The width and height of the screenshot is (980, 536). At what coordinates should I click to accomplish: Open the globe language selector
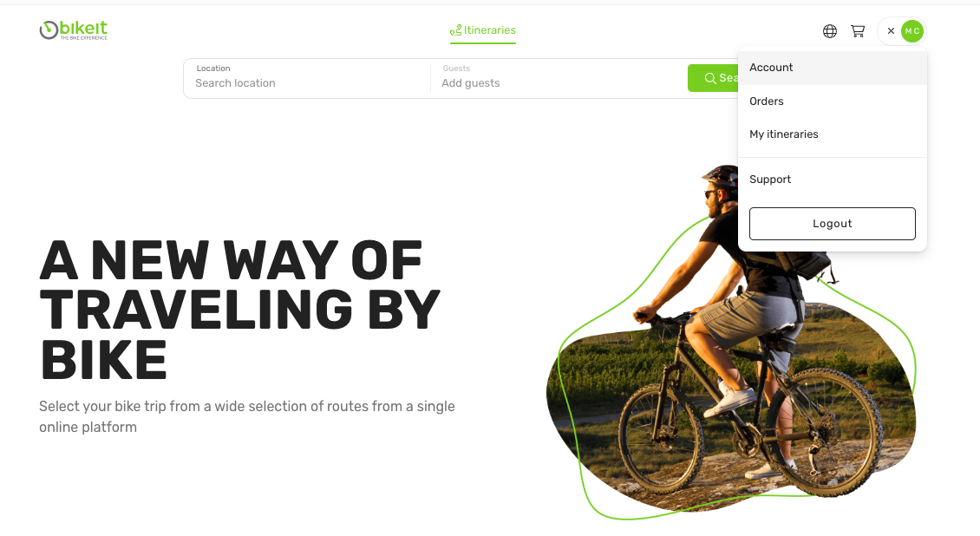pyautogui.click(x=829, y=31)
